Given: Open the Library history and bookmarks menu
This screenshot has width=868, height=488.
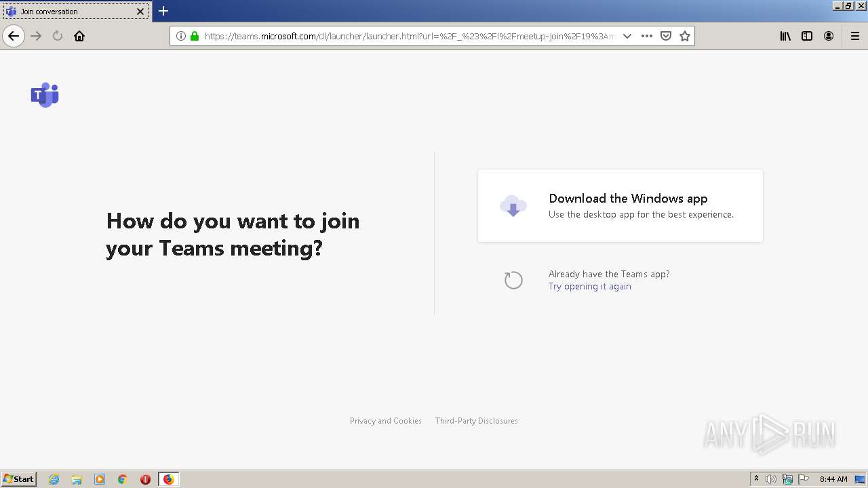Looking at the screenshot, I should [785, 36].
